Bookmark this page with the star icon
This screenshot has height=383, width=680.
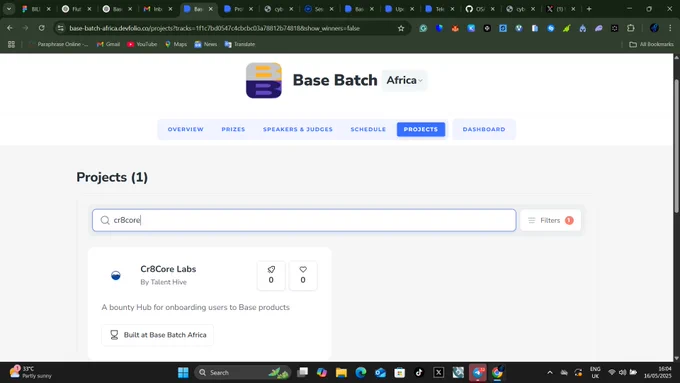point(401,28)
